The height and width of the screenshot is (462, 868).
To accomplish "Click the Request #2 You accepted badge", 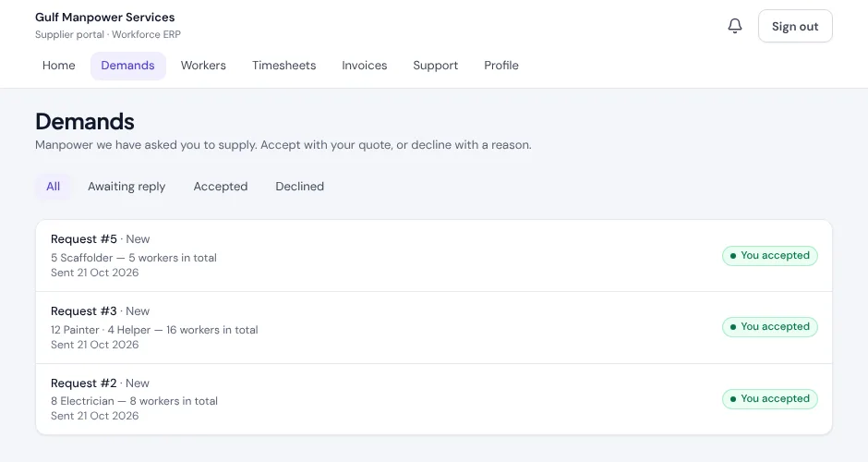I will coord(769,399).
